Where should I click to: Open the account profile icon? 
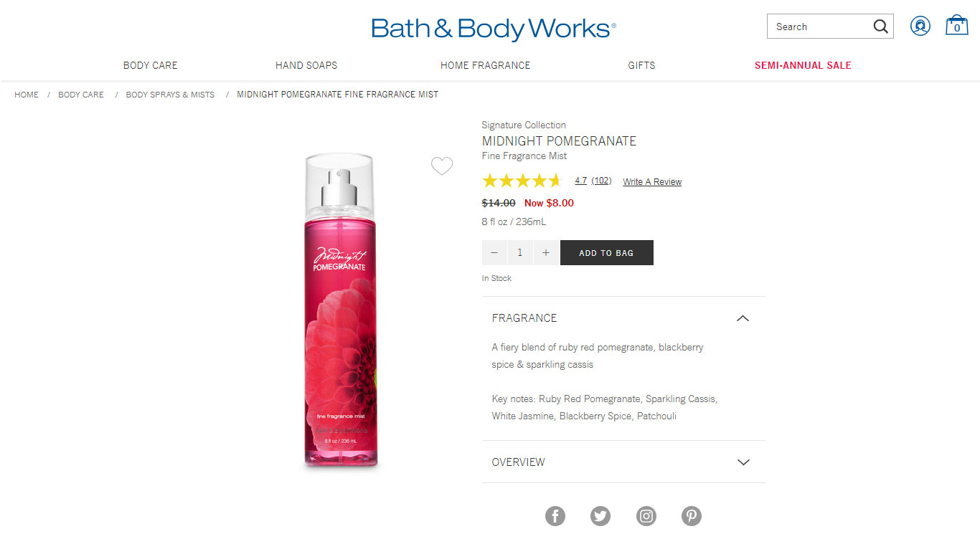coord(920,26)
